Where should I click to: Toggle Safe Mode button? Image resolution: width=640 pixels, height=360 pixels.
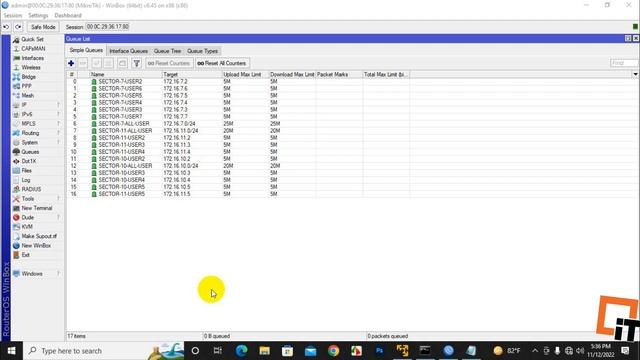point(43,27)
